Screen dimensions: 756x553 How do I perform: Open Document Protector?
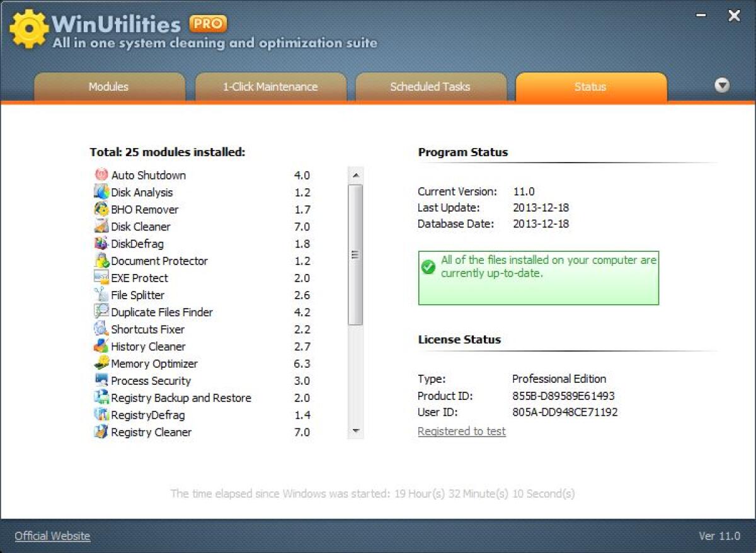pyautogui.click(x=160, y=261)
